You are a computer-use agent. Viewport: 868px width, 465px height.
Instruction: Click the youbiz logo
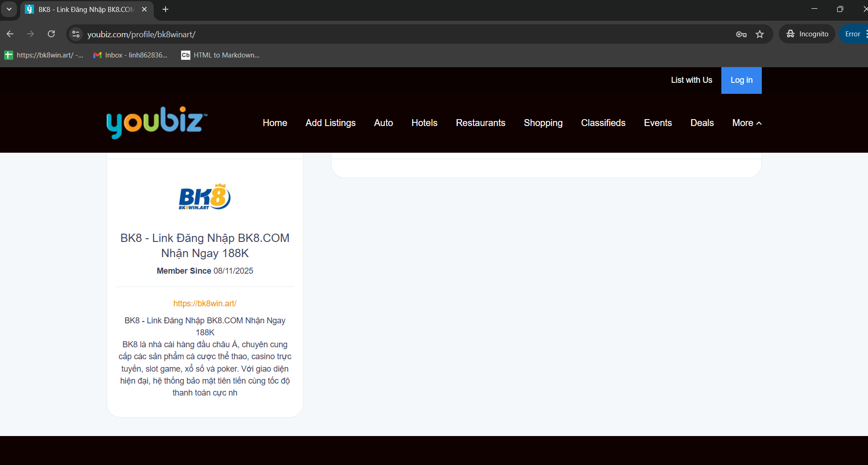pos(157,122)
